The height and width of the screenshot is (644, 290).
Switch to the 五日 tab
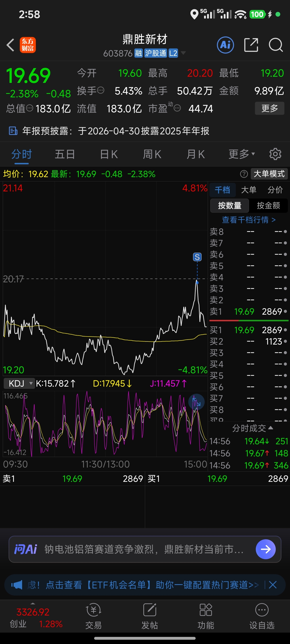pyautogui.click(x=65, y=154)
